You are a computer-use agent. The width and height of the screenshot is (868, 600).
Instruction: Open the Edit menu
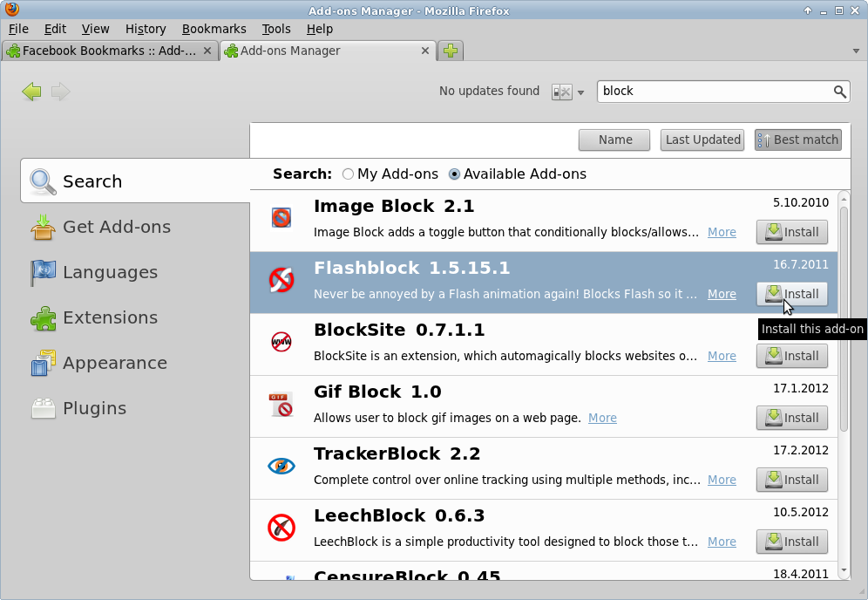coord(55,29)
